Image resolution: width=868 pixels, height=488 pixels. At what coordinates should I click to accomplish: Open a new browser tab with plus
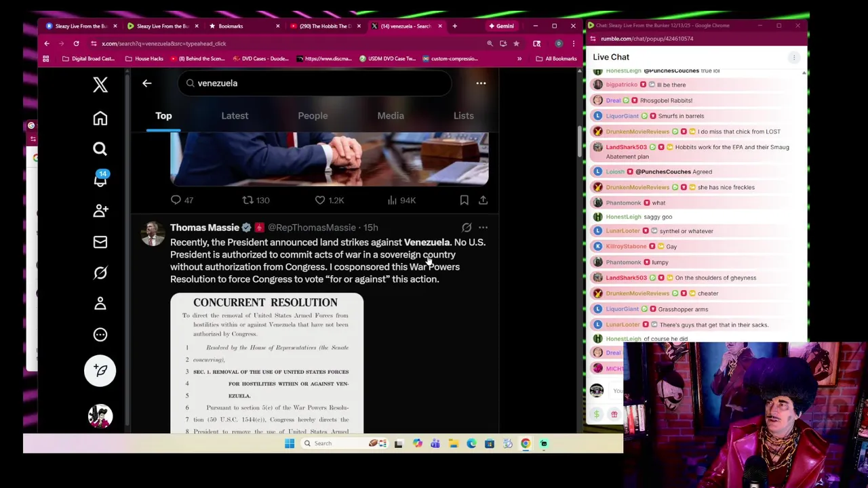point(454,26)
